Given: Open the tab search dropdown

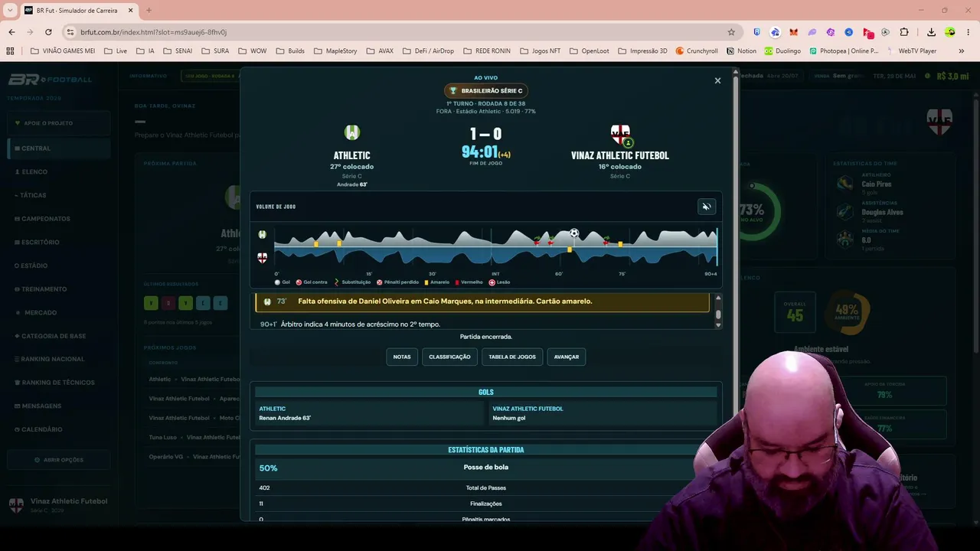Looking at the screenshot, I should pyautogui.click(x=10, y=10).
